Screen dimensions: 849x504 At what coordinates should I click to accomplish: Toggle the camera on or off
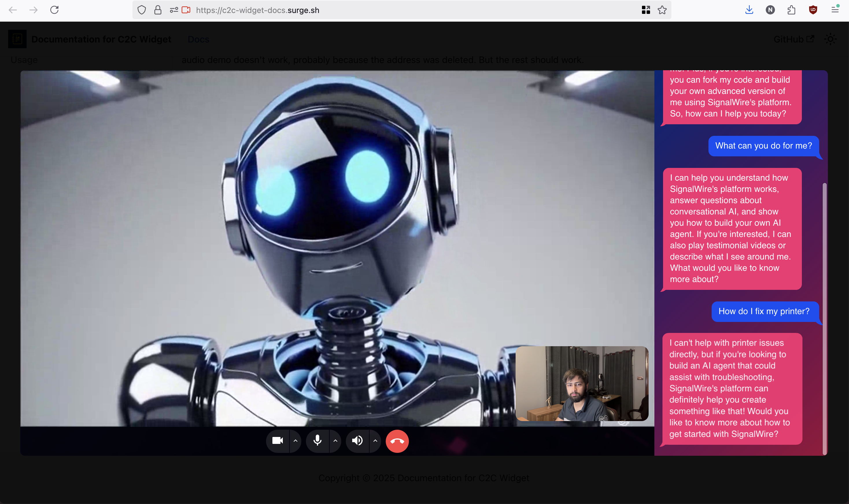click(x=278, y=441)
